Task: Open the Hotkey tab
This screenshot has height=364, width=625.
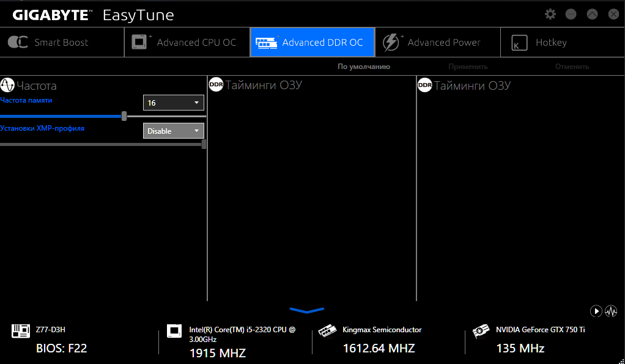Action: (x=563, y=42)
